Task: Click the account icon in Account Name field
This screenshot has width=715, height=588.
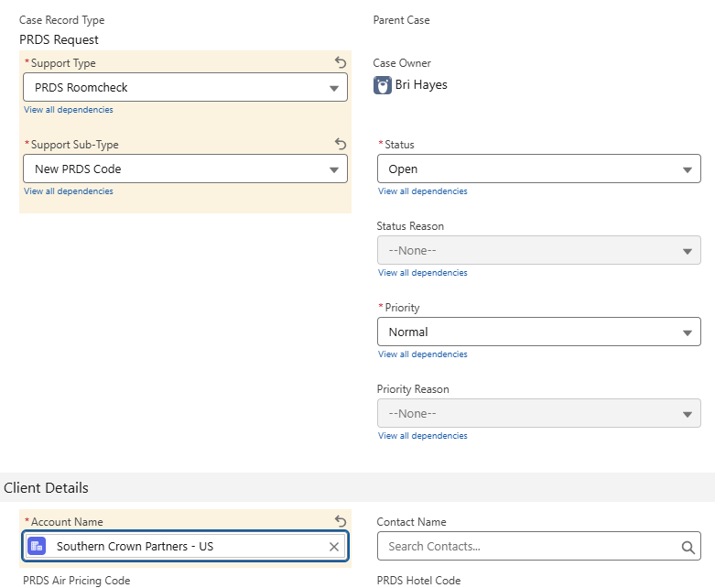Action: [x=37, y=547]
